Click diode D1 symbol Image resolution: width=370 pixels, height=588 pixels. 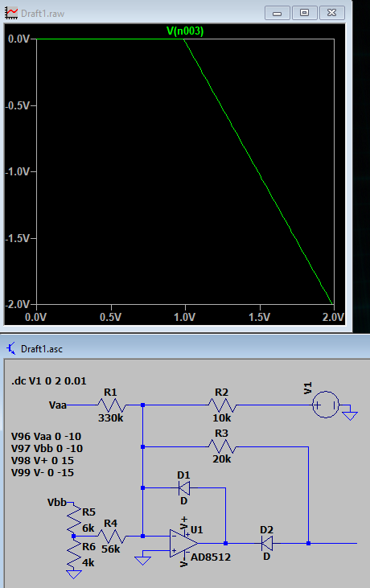tap(184, 488)
